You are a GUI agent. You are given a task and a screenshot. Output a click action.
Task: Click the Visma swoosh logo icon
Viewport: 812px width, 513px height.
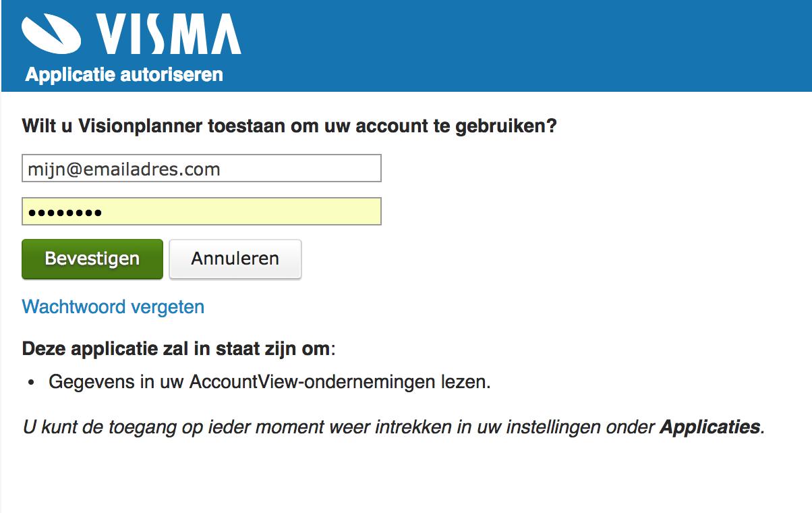pos(53,33)
